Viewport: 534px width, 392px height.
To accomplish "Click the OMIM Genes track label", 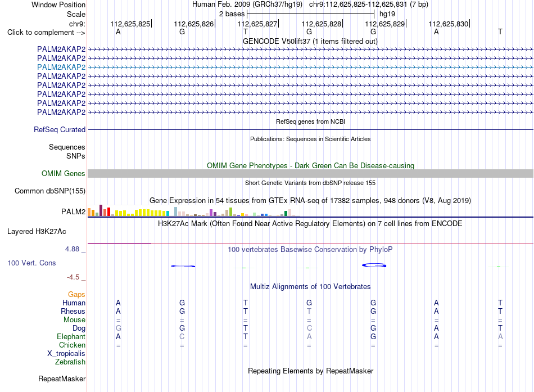I will 64,173.
